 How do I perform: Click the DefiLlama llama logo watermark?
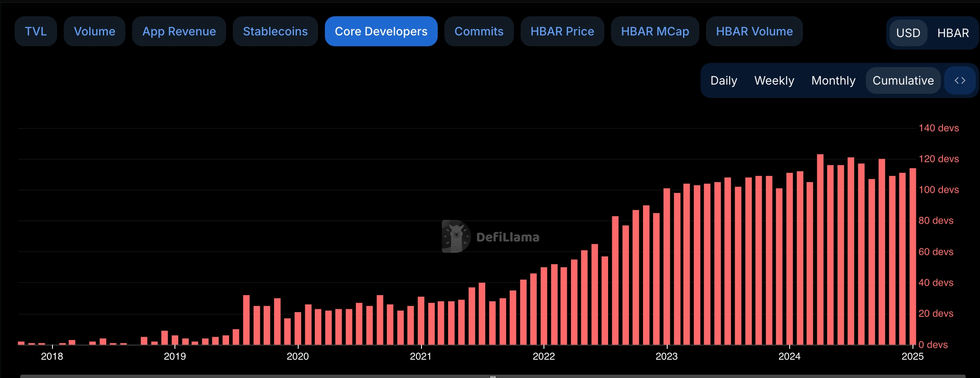click(x=456, y=236)
